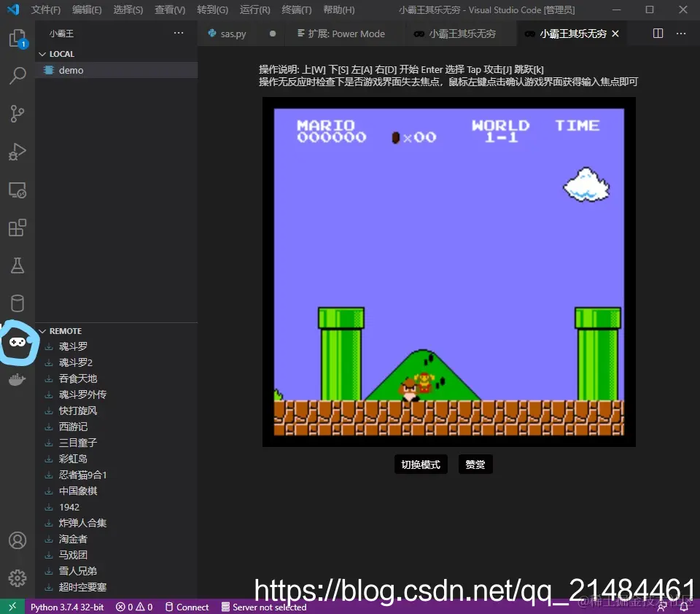This screenshot has width=700, height=614.
Task: Click the remote window indicator in status bar
Action: point(12,607)
